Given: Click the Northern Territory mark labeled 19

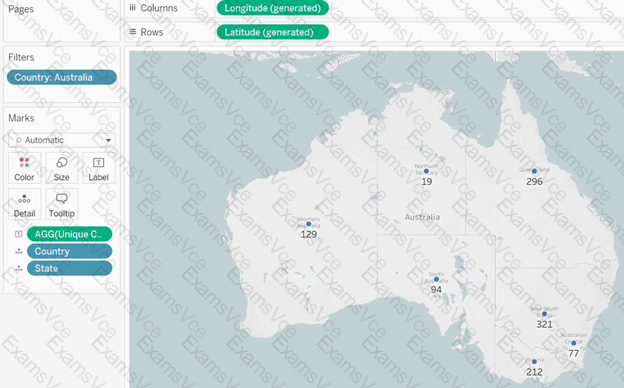Looking at the screenshot, I should click(426, 171).
